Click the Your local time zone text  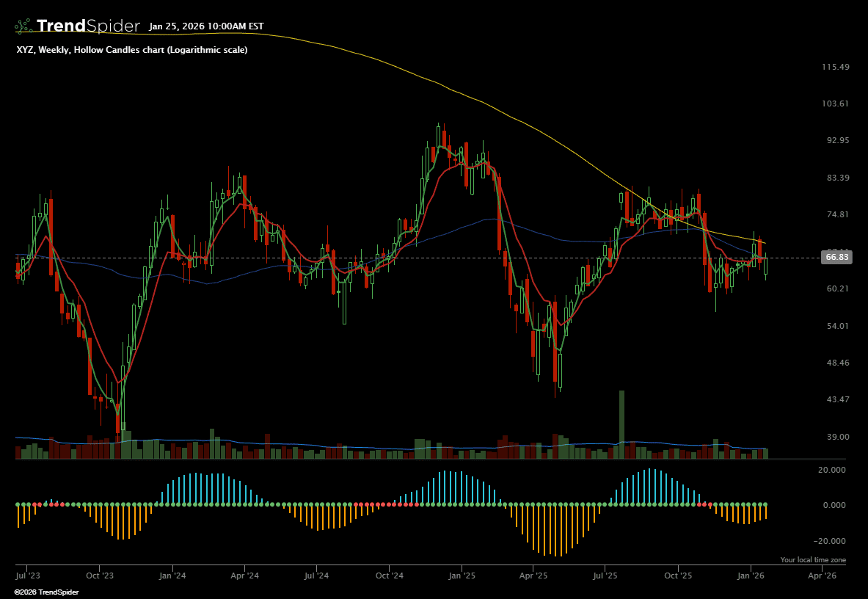813,560
